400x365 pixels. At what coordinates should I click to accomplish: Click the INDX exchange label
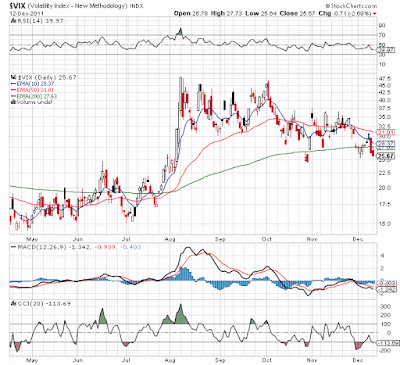136,6
